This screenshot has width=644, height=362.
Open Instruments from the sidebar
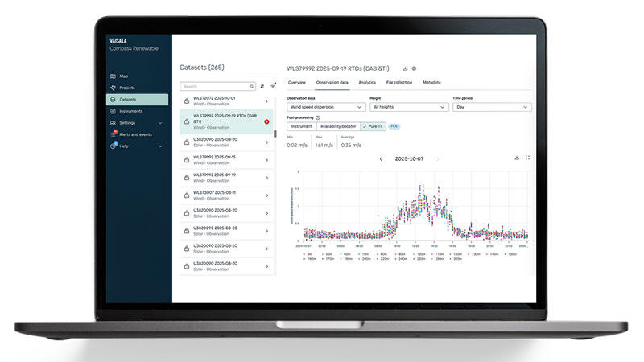point(130,111)
